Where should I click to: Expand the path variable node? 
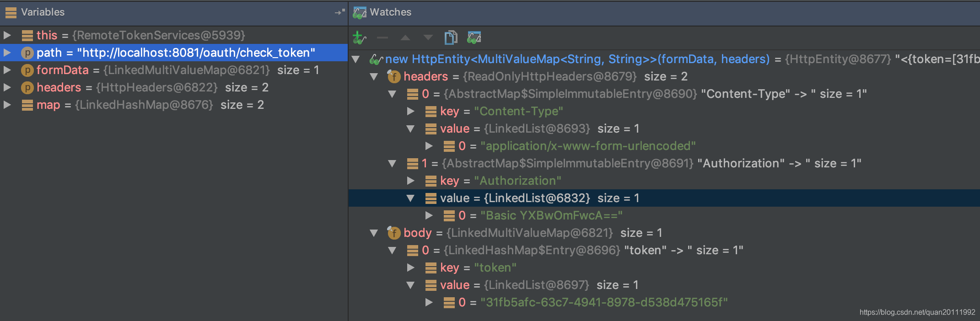(x=7, y=53)
